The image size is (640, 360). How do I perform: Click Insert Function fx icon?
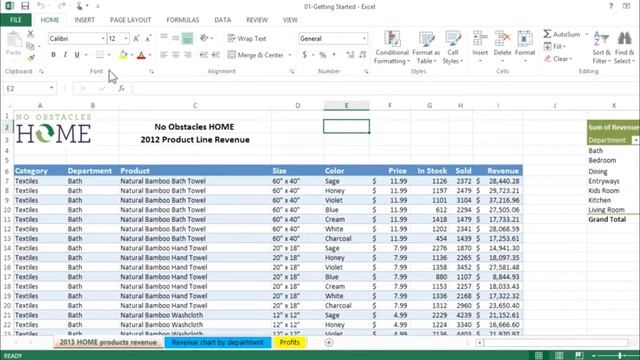[x=121, y=88]
